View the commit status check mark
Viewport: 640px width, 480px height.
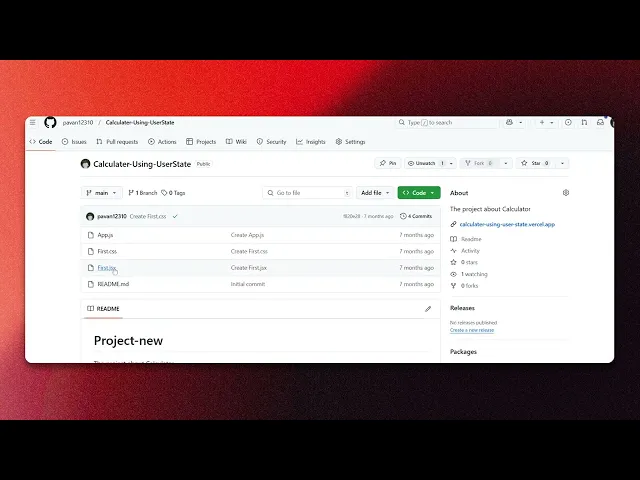pos(175,216)
